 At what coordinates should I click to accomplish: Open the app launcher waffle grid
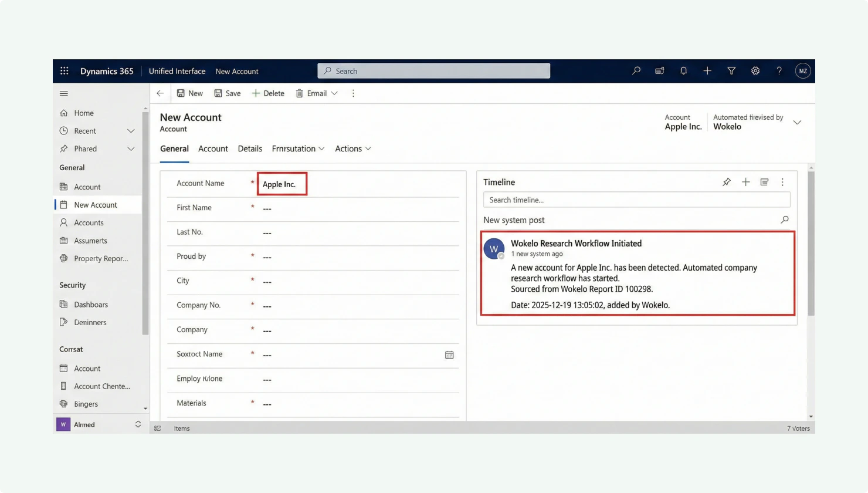click(x=65, y=71)
